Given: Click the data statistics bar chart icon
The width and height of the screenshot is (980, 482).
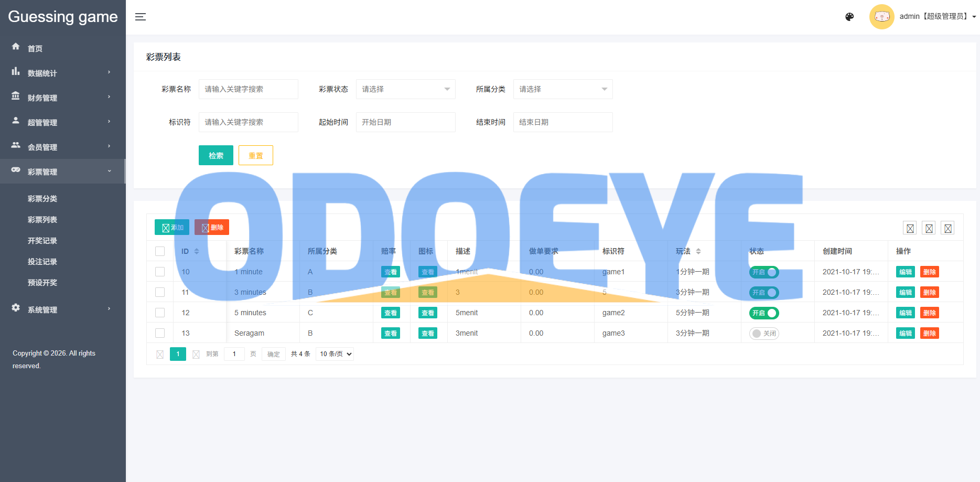Looking at the screenshot, I should (16, 71).
